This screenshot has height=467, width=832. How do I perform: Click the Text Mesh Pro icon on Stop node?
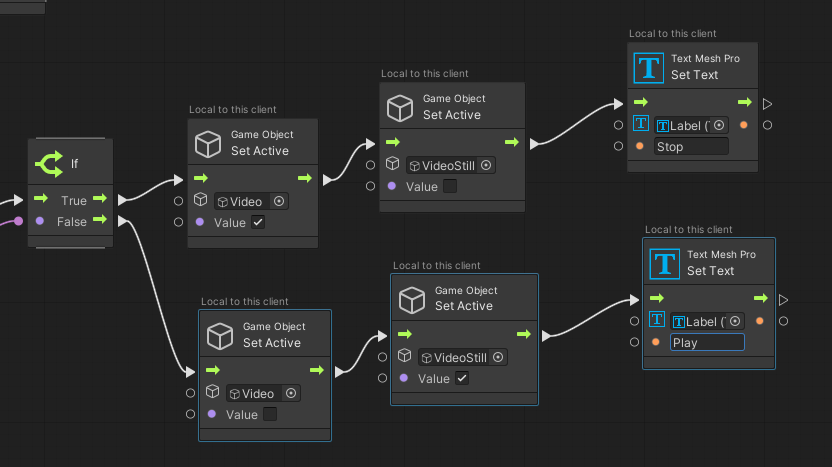[x=648, y=68]
